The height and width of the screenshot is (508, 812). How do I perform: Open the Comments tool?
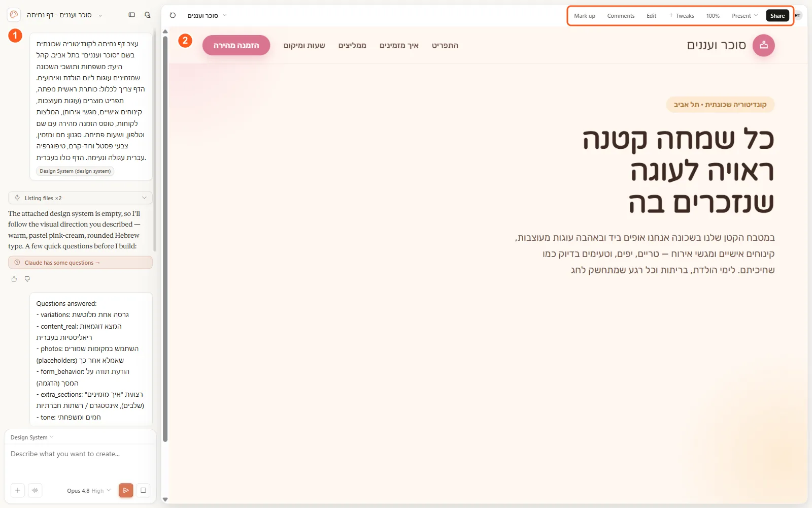coord(621,16)
